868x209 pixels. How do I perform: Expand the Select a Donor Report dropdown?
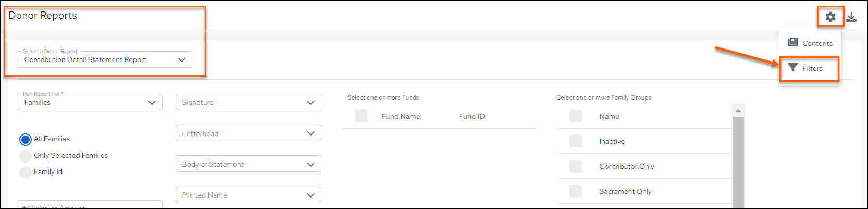pyautogui.click(x=104, y=59)
